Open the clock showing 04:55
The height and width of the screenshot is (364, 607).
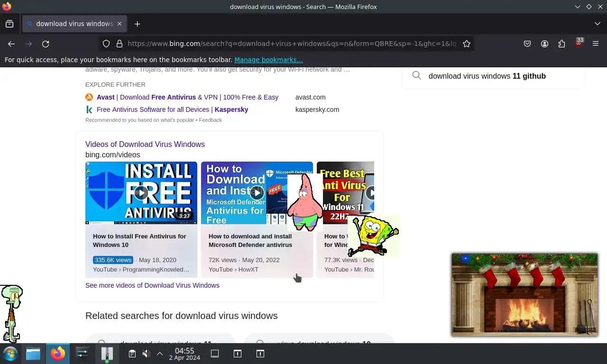pos(184,354)
